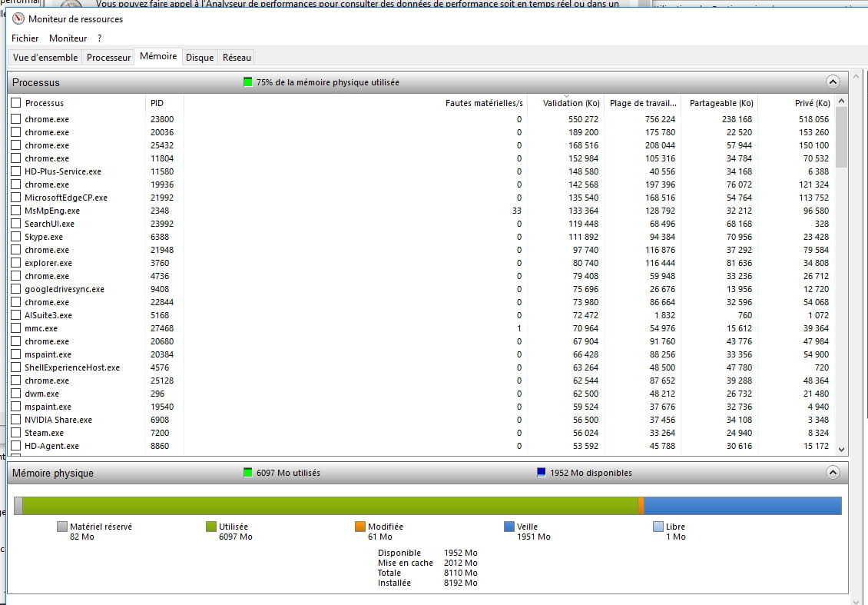The width and height of the screenshot is (868, 605).
Task: Switch to the Processeur tab
Action: pos(108,58)
